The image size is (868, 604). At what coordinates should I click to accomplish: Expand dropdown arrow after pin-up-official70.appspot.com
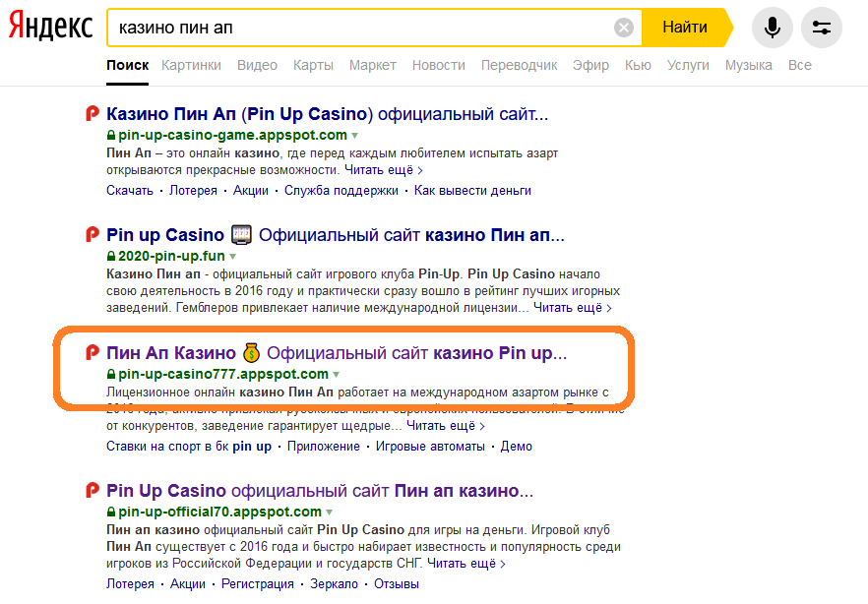pyautogui.click(x=329, y=513)
